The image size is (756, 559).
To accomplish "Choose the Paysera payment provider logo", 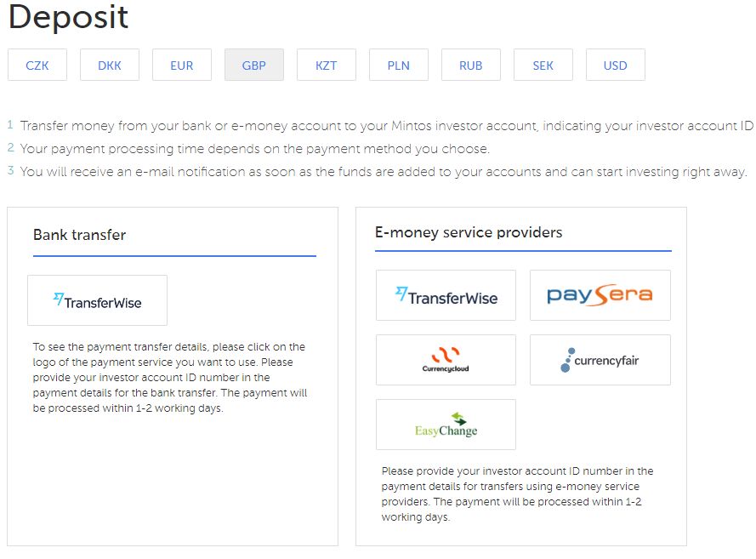I will [x=600, y=295].
